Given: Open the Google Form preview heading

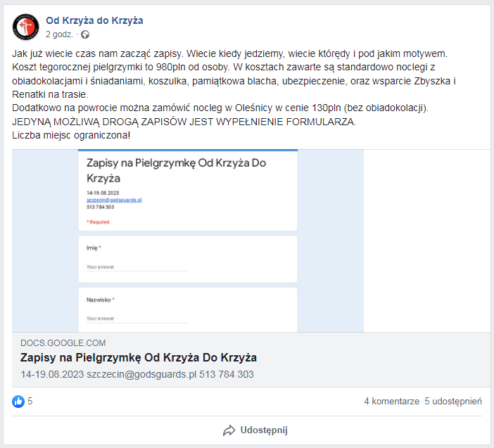Looking at the screenshot, I should pyautogui.click(x=176, y=170).
